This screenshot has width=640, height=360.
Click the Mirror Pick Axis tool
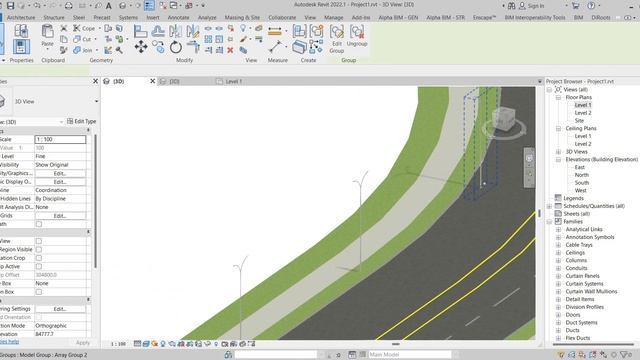point(176,31)
